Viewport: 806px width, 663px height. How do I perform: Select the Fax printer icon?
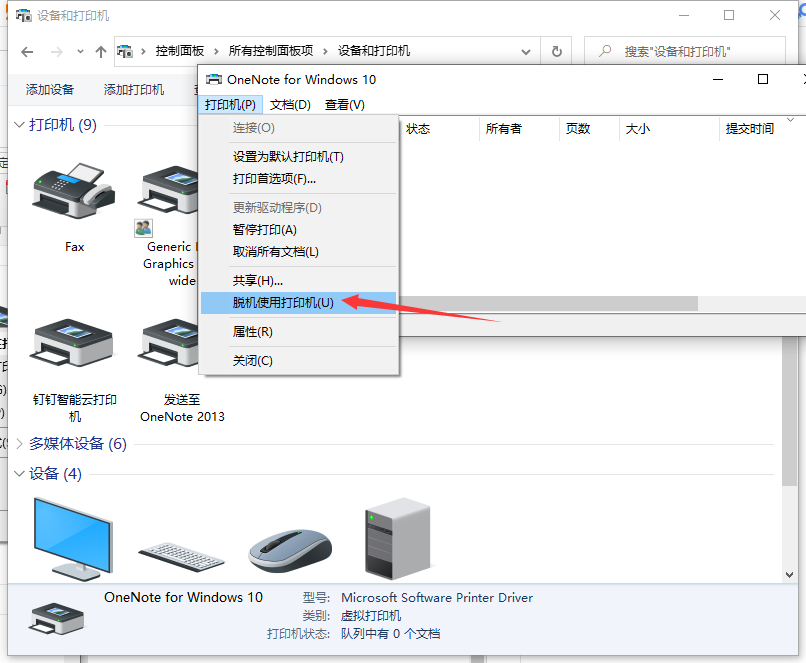pyautogui.click(x=74, y=191)
